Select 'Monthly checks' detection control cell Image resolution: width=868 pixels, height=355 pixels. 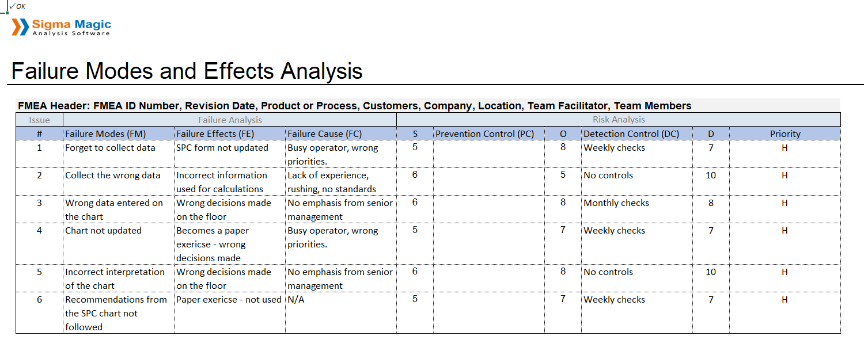coord(637,209)
